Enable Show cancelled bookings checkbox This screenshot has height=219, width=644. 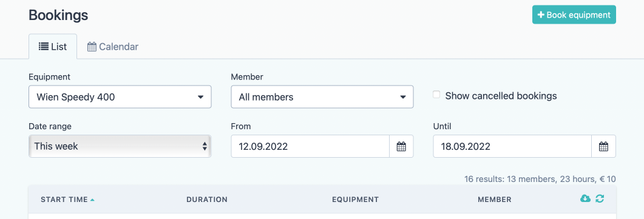pos(436,95)
